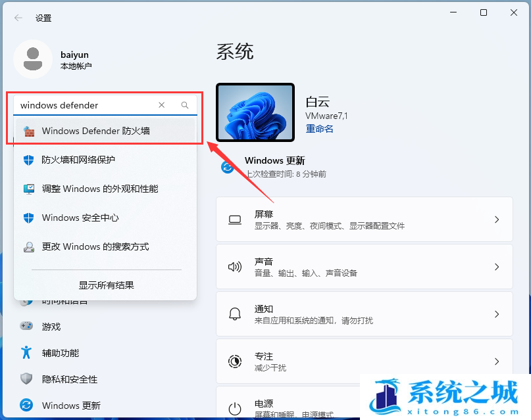Open the Windows 更新 status heading
531x420 pixels.
click(x=274, y=160)
